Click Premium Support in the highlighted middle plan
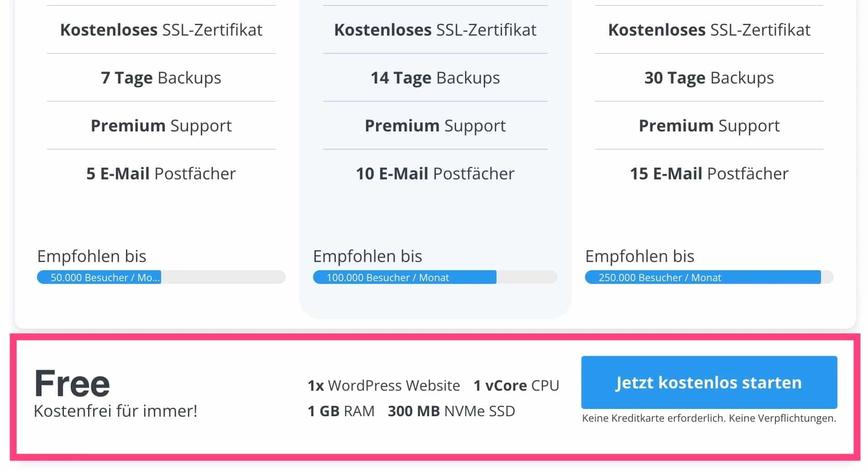868x471 pixels. point(434,125)
